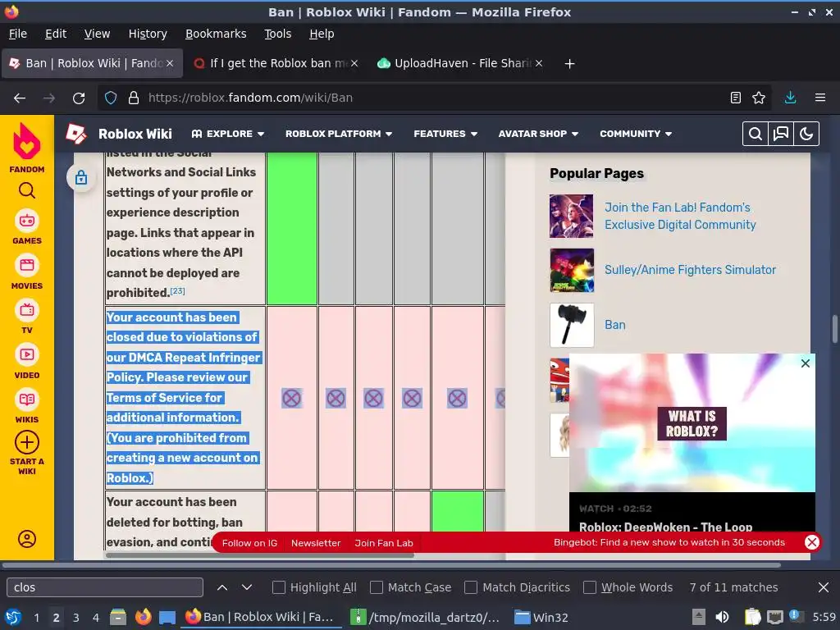Enable Whole Words checkbox
840x630 pixels.
point(590,587)
